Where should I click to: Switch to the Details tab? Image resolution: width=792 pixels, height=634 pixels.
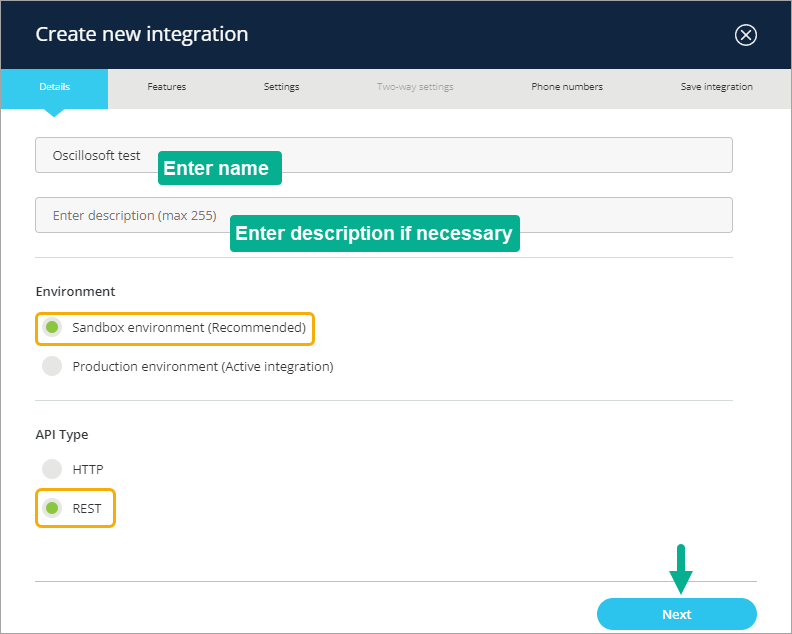(x=55, y=87)
